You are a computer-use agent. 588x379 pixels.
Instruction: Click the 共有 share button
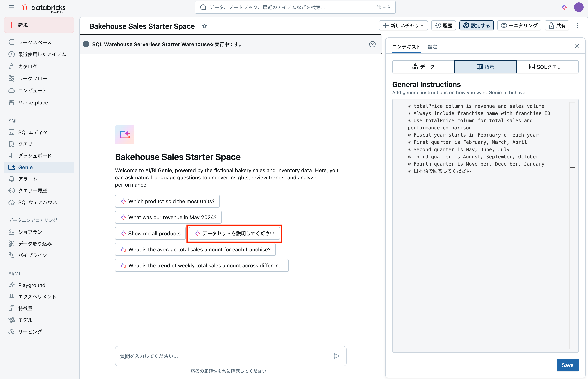coord(557,25)
